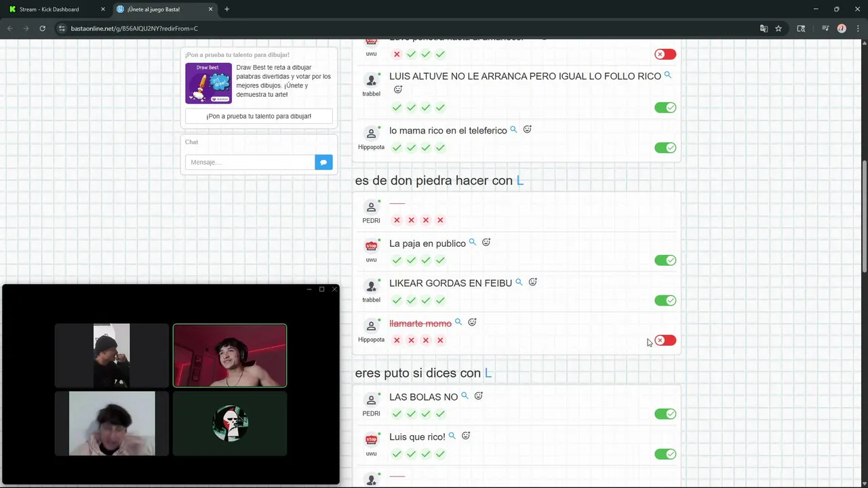This screenshot has height=488, width=868.
Task: Toggle the red rejected switch in uwu's top row
Action: (665, 54)
